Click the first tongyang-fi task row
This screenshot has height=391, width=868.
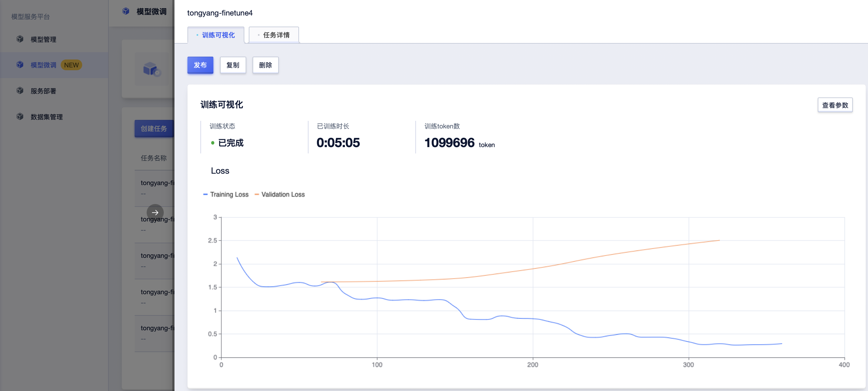pyautogui.click(x=155, y=188)
